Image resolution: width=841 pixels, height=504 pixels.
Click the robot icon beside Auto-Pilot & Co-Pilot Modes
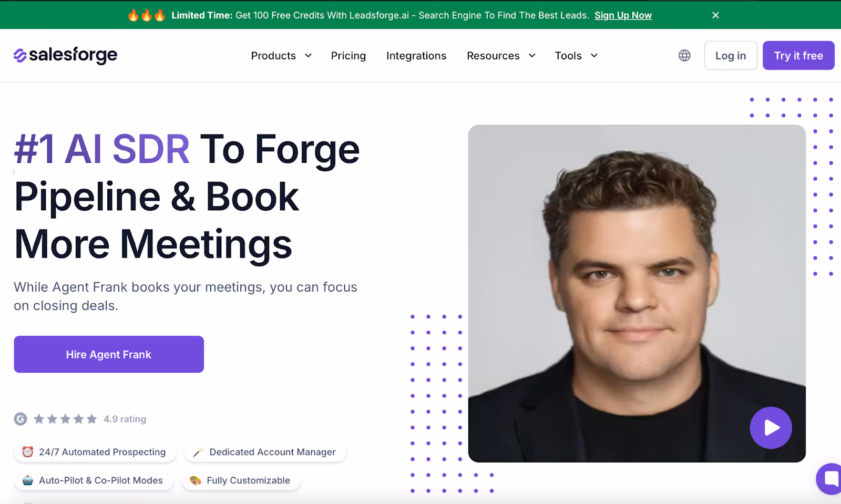click(28, 480)
